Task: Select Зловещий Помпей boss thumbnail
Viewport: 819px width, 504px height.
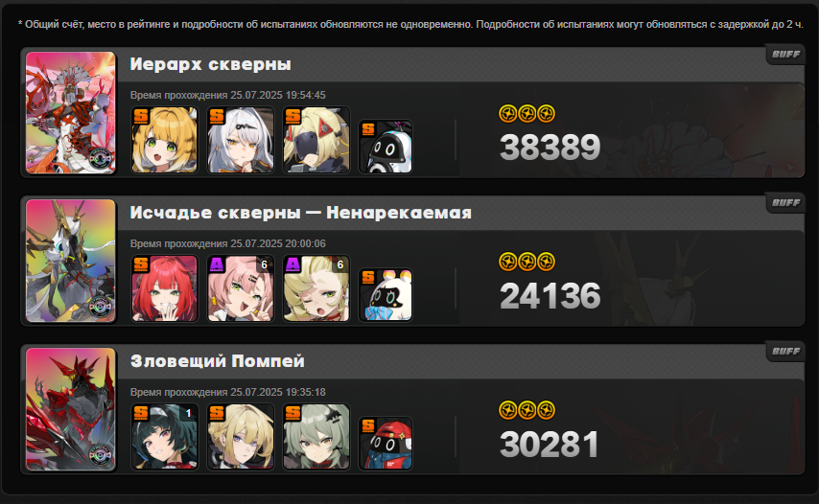Action: pos(71,408)
